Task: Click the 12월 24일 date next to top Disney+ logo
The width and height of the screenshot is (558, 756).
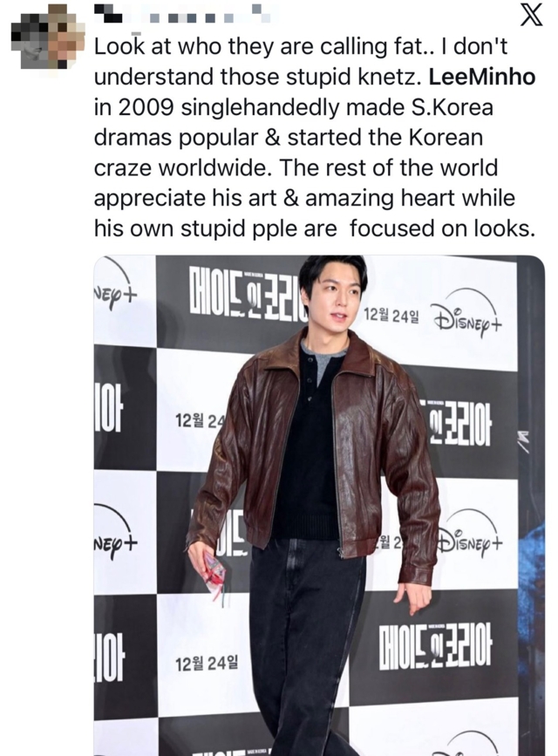Action: (391, 316)
